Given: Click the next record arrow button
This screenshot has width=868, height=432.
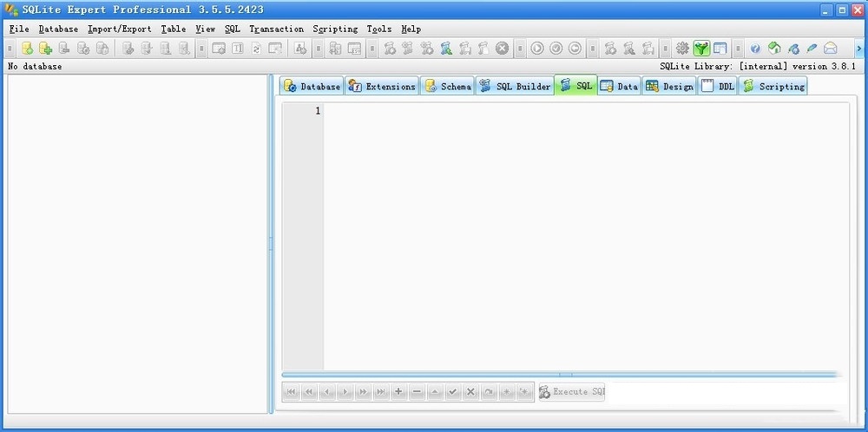Looking at the screenshot, I should point(345,391).
